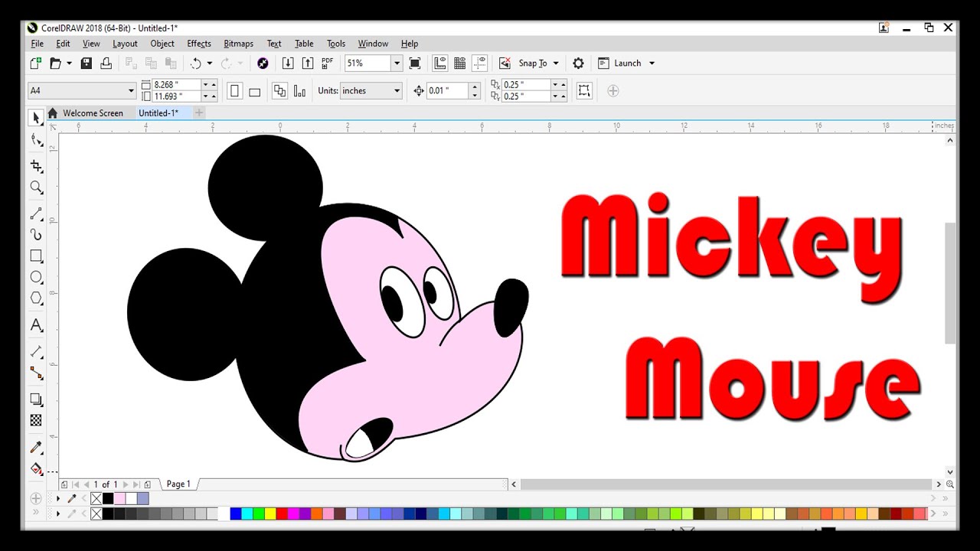This screenshot has width=980, height=551.
Task: Select the Shape tool
Action: (36, 139)
